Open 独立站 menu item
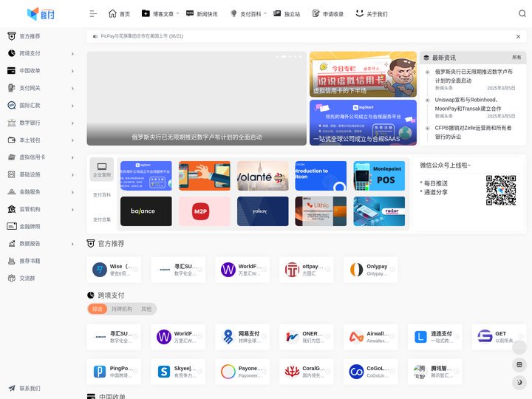Screen dimensions: 532x399 [287, 14]
